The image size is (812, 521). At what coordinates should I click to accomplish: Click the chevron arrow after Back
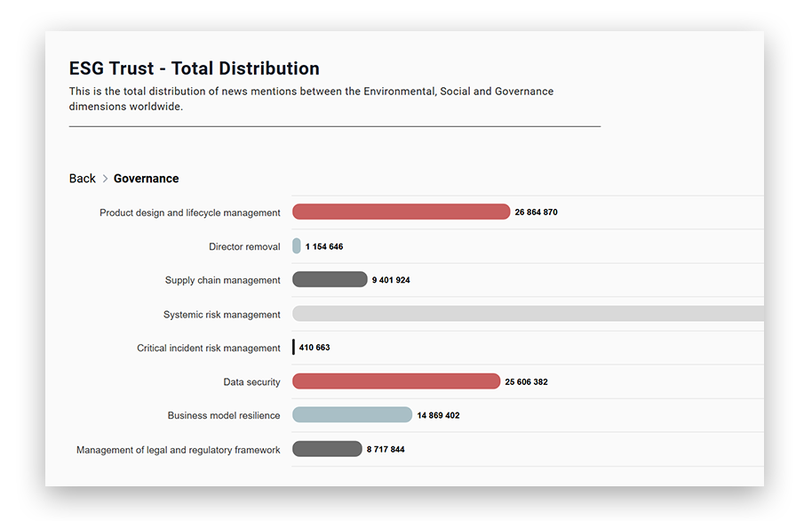pyautogui.click(x=105, y=179)
